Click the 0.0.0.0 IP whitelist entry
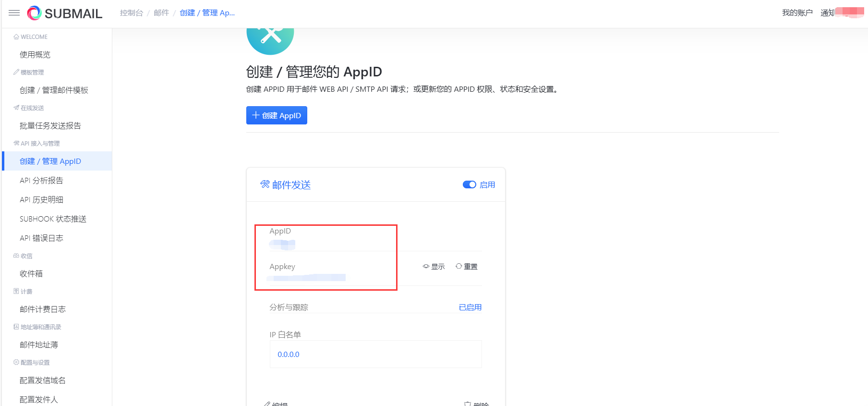The height and width of the screenshot is (406, 868). pyautogui.click(x=289, y=355)
